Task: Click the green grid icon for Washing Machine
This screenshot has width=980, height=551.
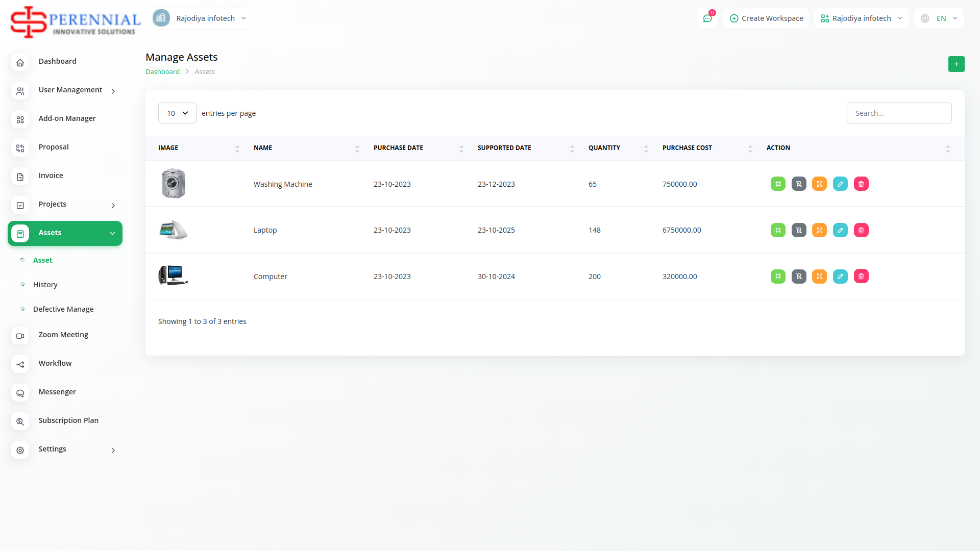Action: (x=778, y=184)
